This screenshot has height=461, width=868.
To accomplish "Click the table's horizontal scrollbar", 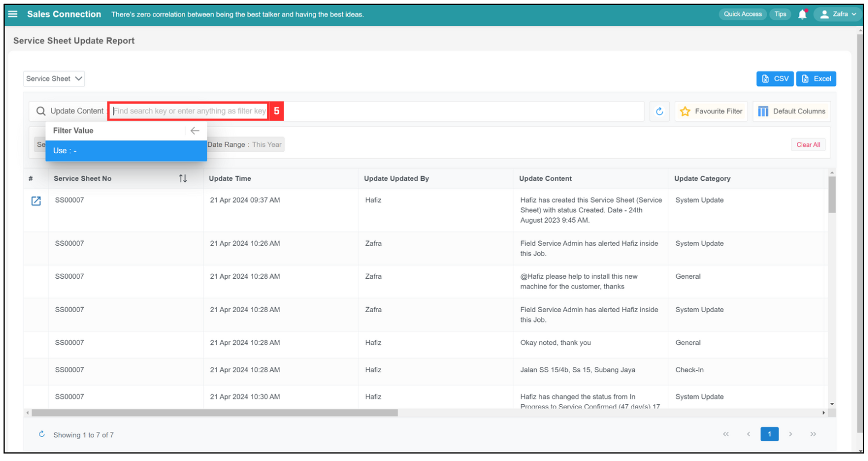I will tap(215, 413).
